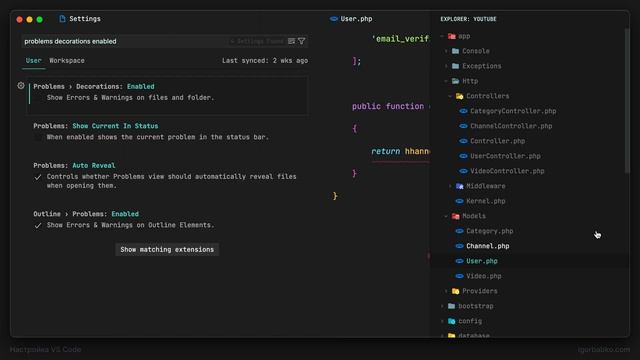Click PHP icon next to Kernel.php
This screenshot has height=360, width=640.
pyautogui.click(x=460, y=201)
